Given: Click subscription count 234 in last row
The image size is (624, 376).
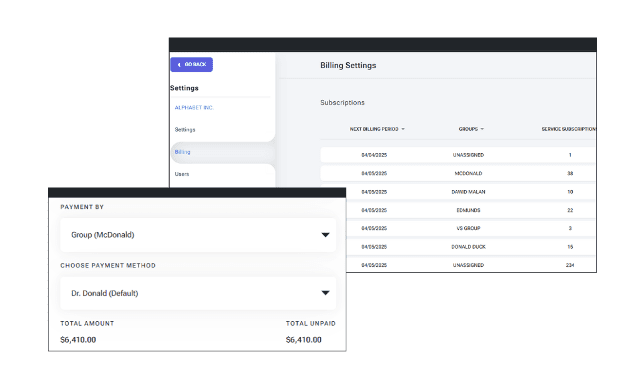Looking at the screenshot, I should (x=570, y=265).
